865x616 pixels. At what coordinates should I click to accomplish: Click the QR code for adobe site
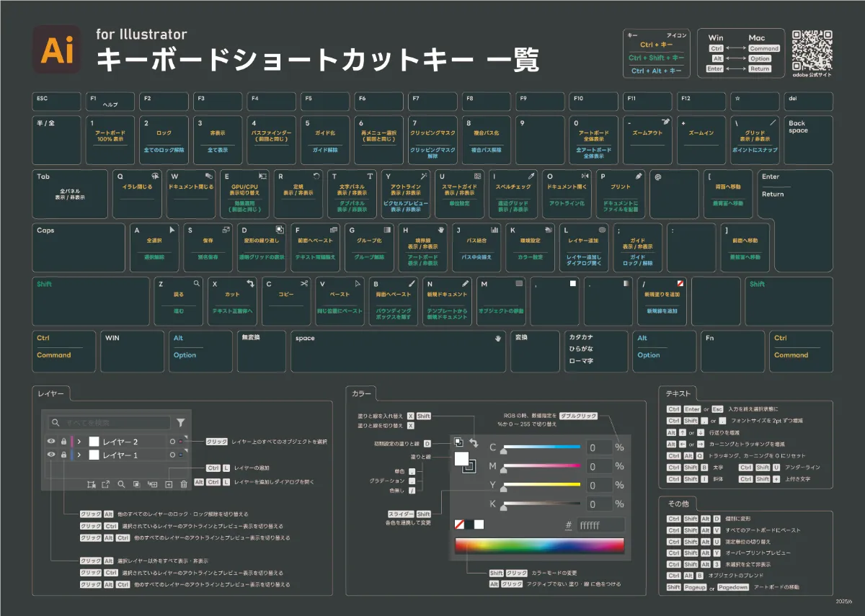[x=812, y=50]
